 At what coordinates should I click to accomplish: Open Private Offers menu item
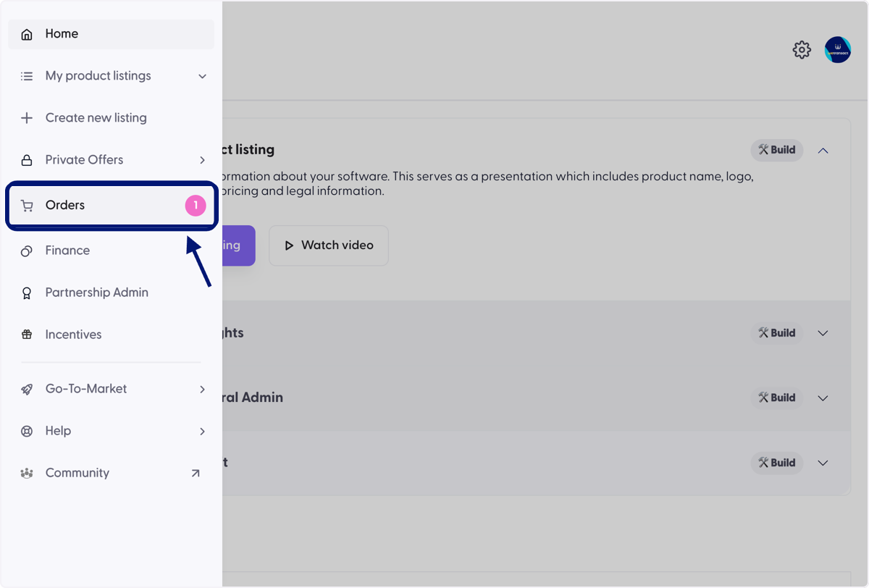tap(111, 160)
